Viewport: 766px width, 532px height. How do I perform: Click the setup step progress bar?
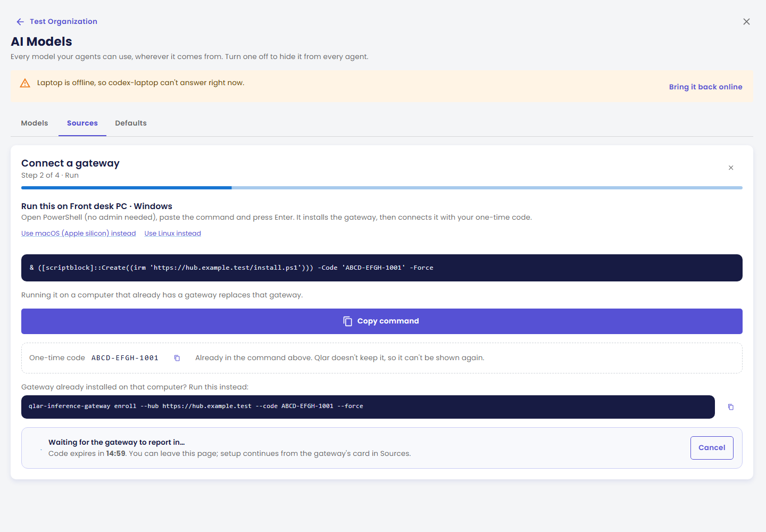click(382, 188)
